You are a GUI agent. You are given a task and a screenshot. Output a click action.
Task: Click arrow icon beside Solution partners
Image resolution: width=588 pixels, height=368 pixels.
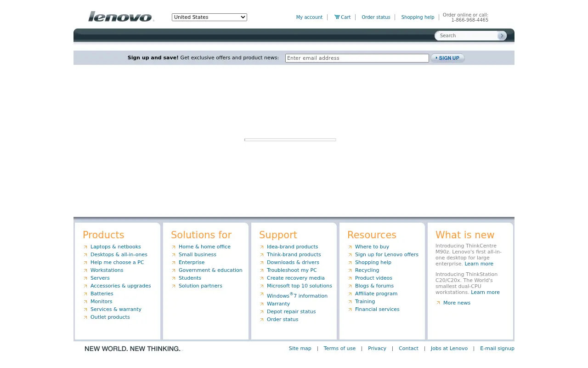point(174,286)
